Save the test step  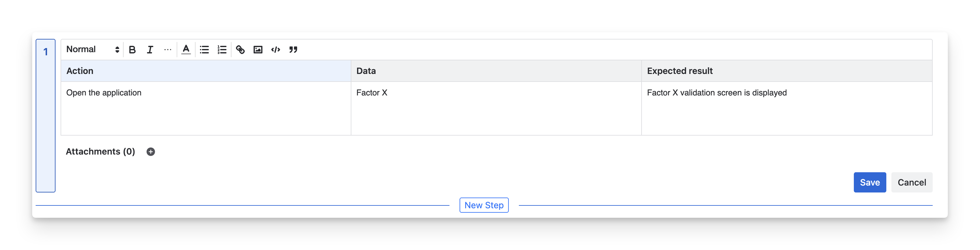pyautogui.click(x=869, y=183)
